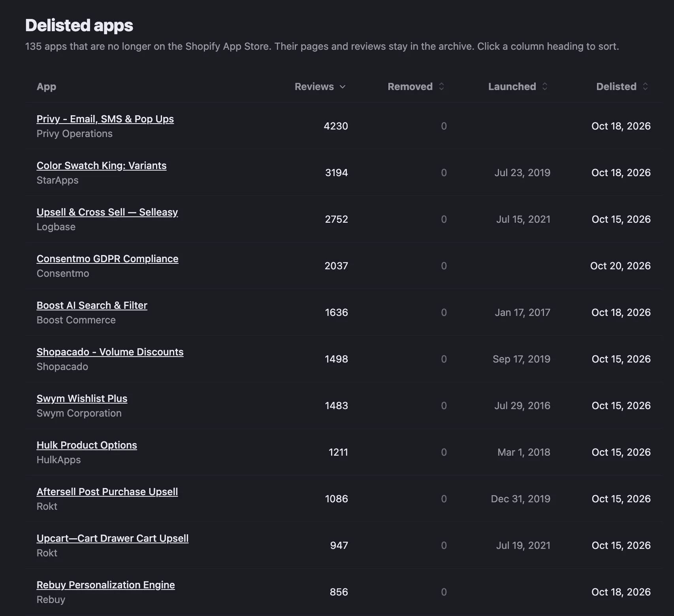Click the Privy Operations developer name
The height and width of the screenshot is (616, 674).
point(74,134)
